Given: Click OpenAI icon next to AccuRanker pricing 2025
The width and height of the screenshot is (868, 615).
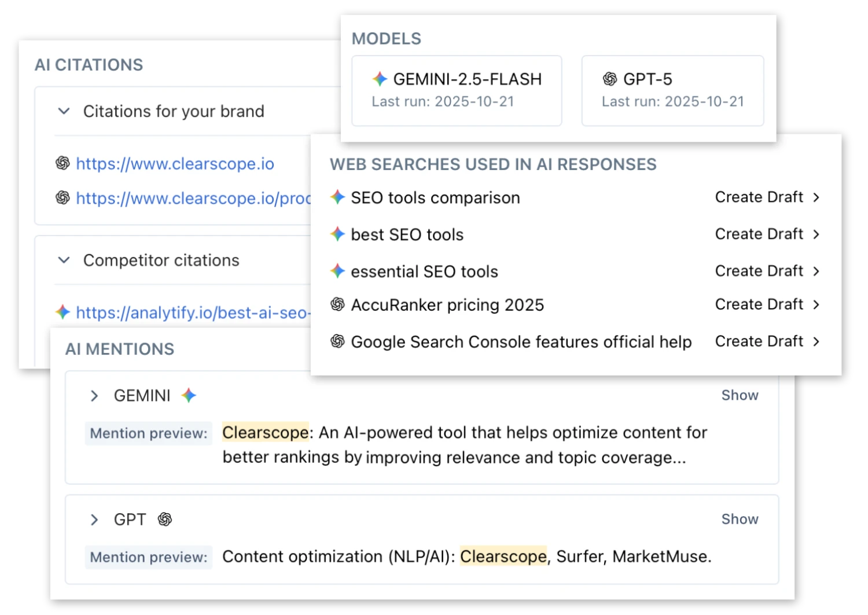Looking at the screenshot, I should coord(337,304).
